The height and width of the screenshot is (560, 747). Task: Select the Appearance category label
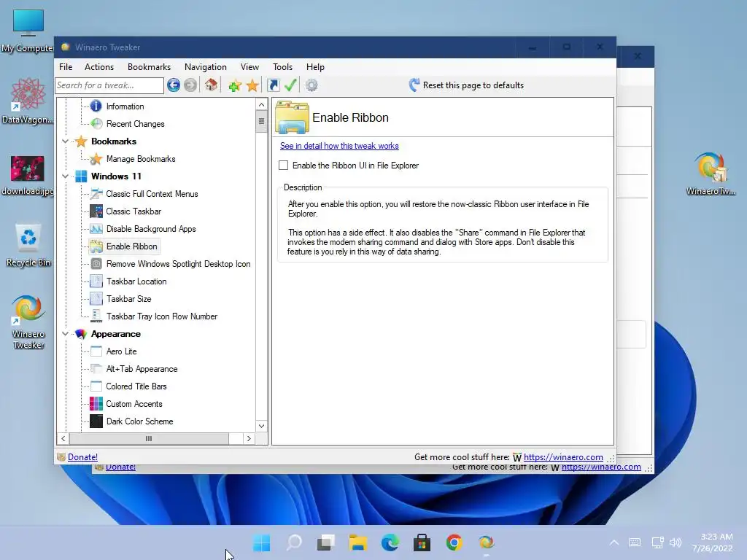pyautogui.click(x=116, y=334)
